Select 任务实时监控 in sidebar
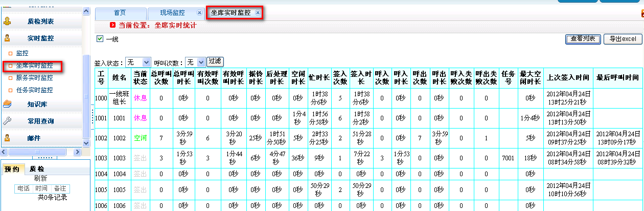644x211 pixels. (34, 90)
